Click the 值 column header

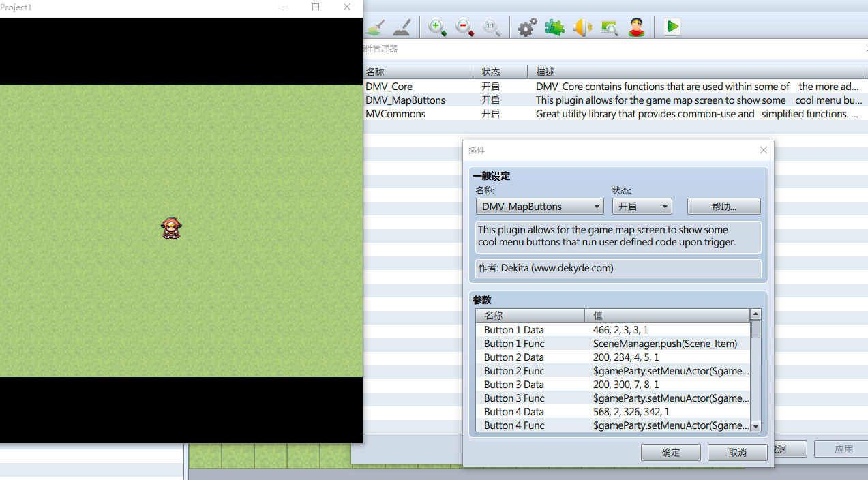tap(668, 316)
